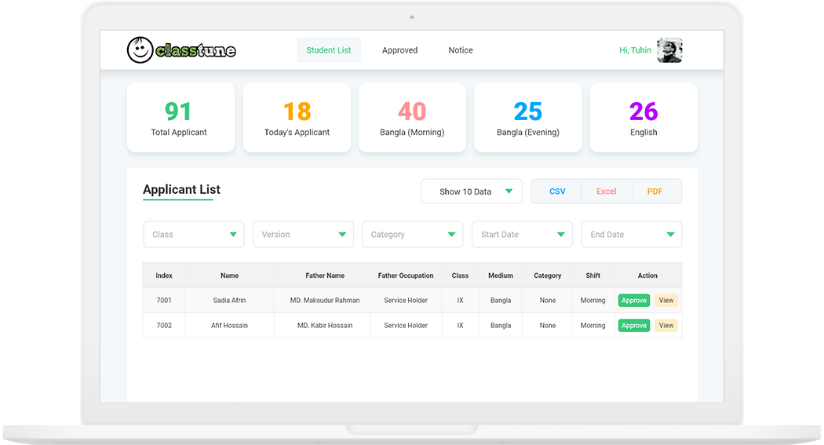Approve applicant Afif Hossain
The image size is (824, 445).
(x=634, y=325)
